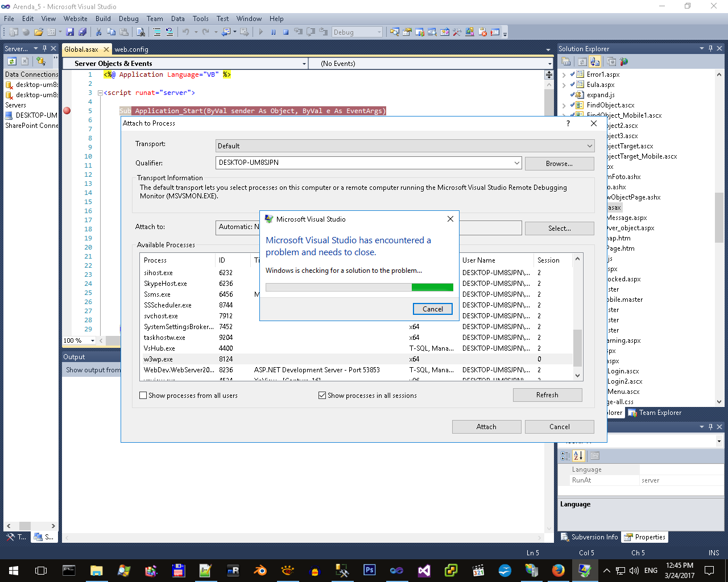Open the Server Objects & Events dropdown

(304, 64)
